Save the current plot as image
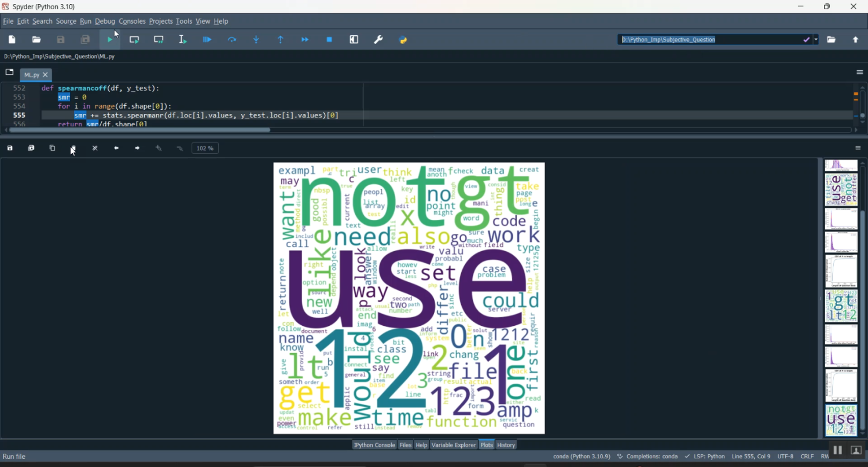The image size is (868, 467). (9, 148)
